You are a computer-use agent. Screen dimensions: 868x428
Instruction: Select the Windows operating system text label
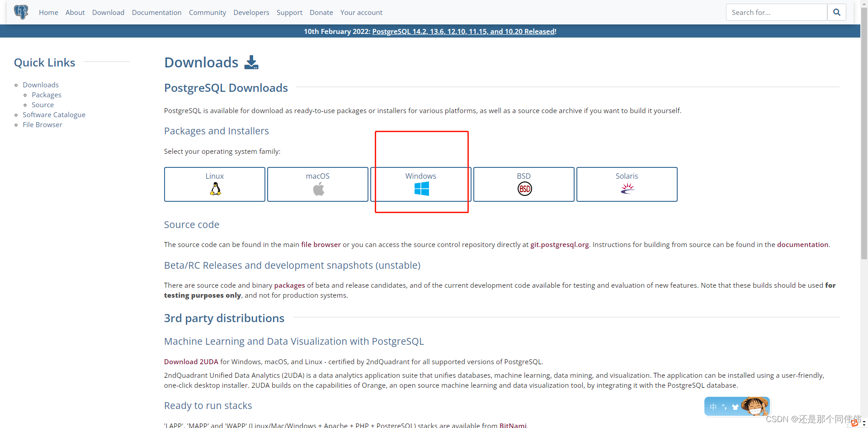pyautogui.click(x=421, y=176)
